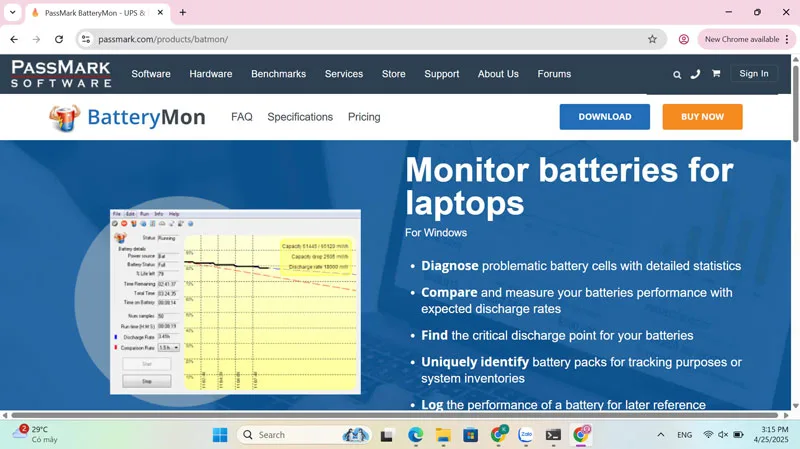Click the blue DOWNLOAD button

pos(605,117)
